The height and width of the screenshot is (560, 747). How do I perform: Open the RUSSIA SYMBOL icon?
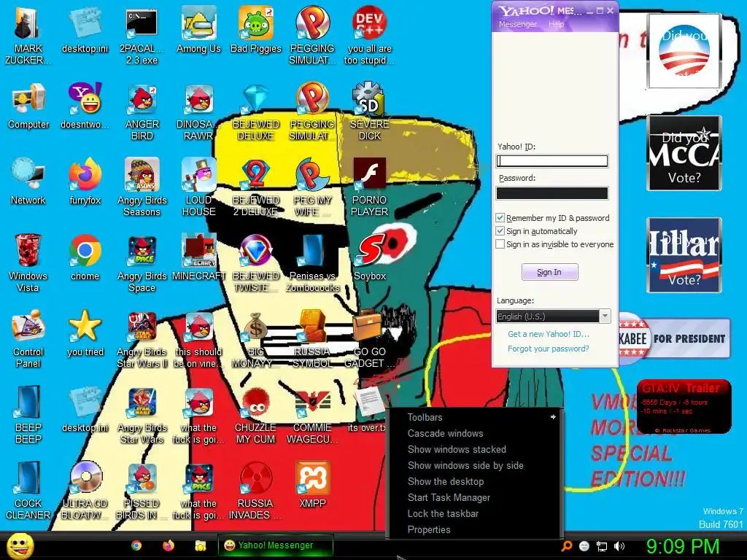point(312,339)
